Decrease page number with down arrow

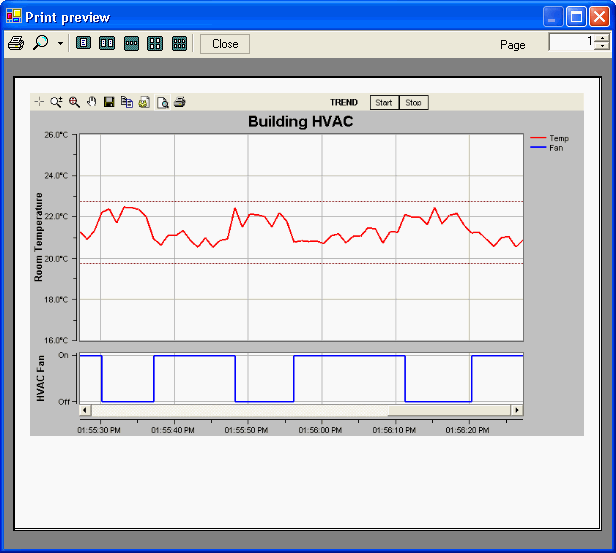(602, 47)
